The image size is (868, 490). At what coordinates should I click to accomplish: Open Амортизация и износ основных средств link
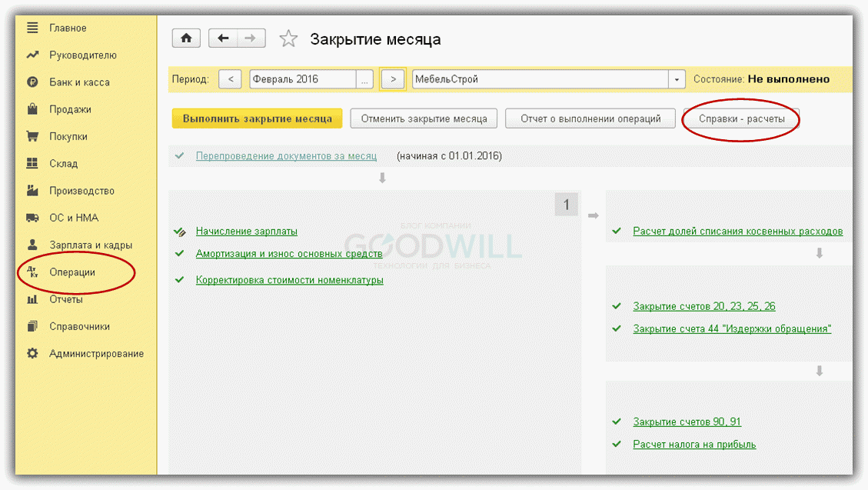(x=289, y=254)
